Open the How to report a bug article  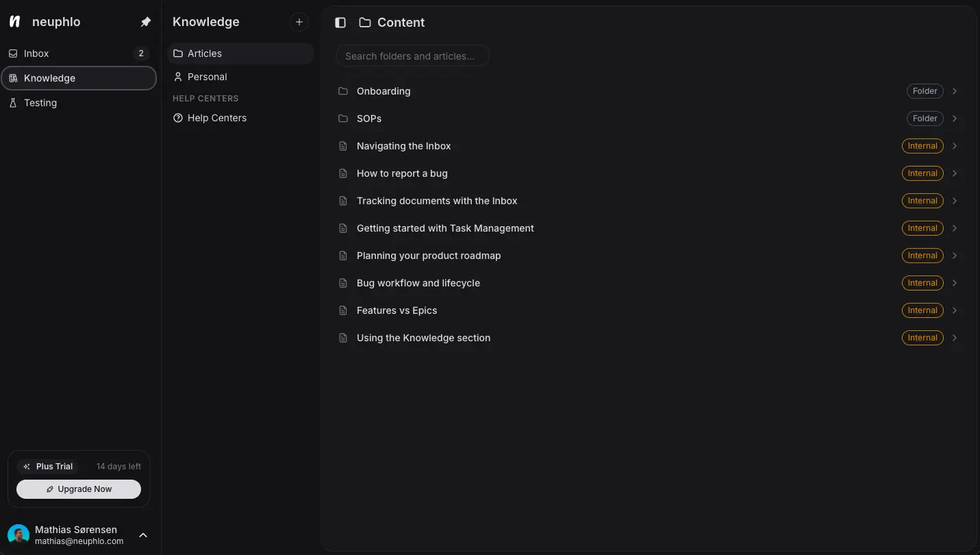(402, 173)
